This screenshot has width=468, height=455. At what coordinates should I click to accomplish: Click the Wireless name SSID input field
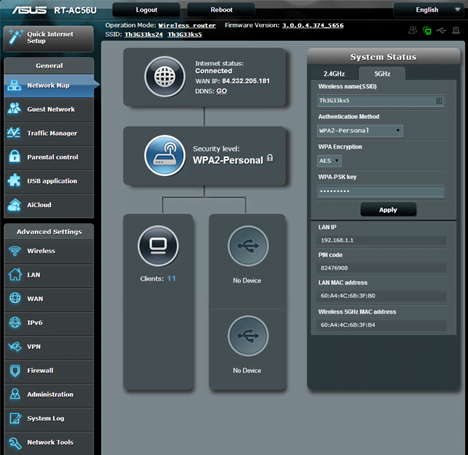click(380, 101)
